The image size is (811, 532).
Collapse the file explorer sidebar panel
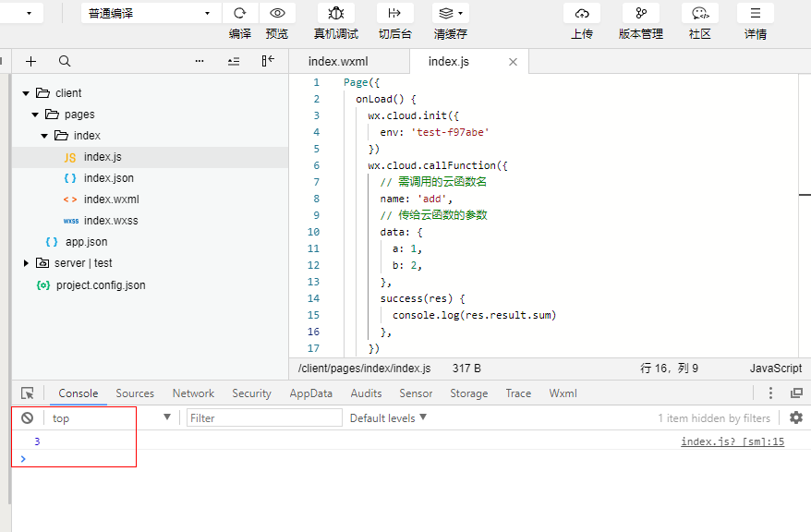point(267,61)
